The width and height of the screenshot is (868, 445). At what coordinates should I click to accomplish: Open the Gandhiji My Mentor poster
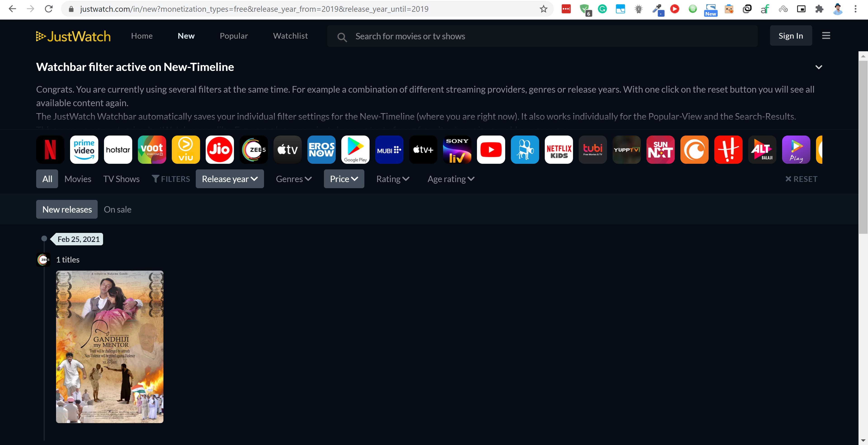point(109,347)
